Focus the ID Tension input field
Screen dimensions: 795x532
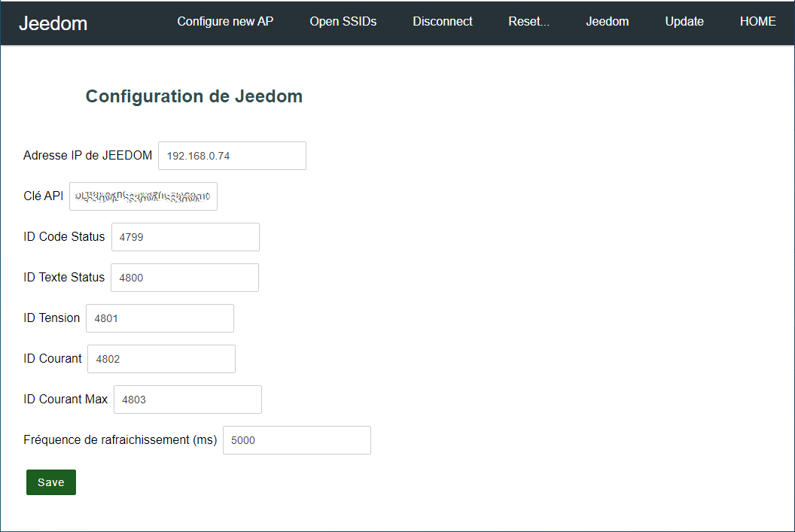point(160,318)
